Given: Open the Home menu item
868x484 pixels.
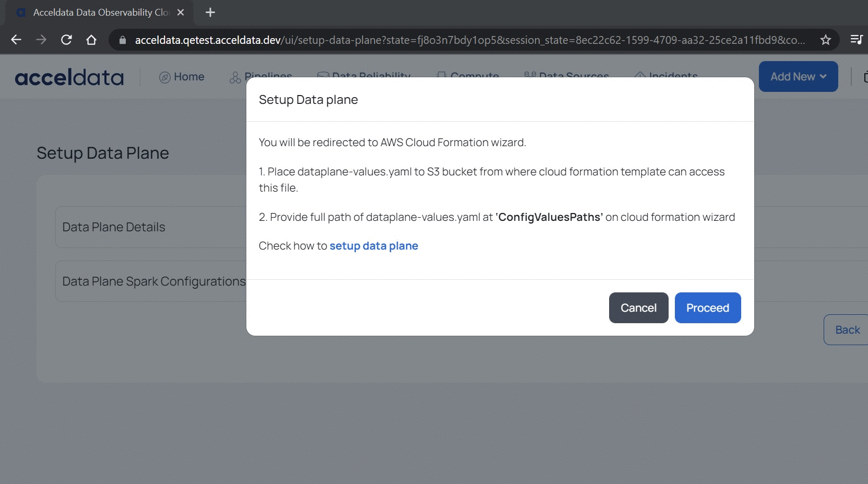Looking at the screenshot, I should tap(182, 77).
